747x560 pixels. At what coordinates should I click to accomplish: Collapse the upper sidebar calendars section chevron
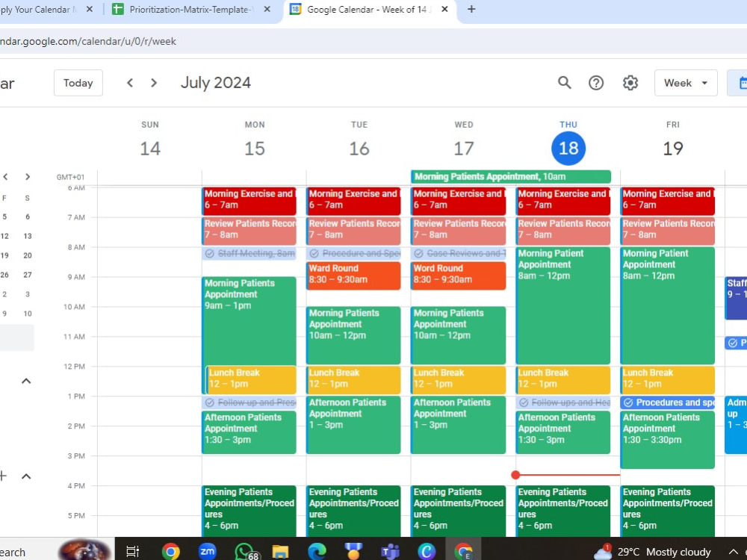pos(26,381)
